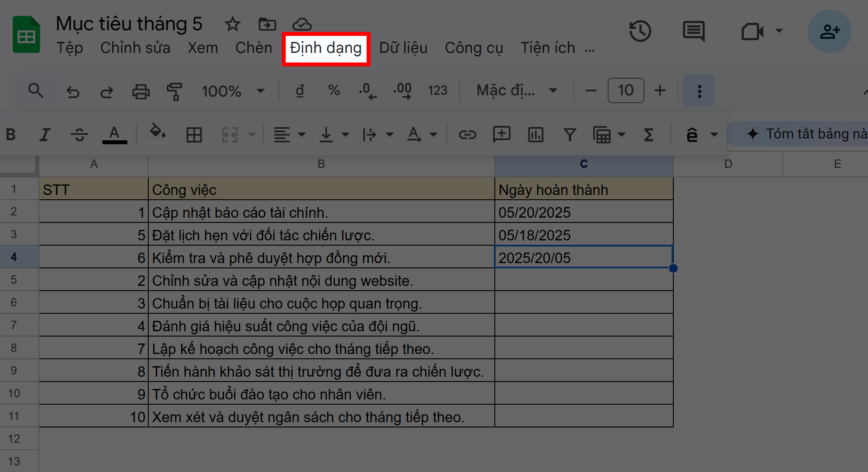868x472 pixels.
Task: Select column C header
Action: [584, 164]
